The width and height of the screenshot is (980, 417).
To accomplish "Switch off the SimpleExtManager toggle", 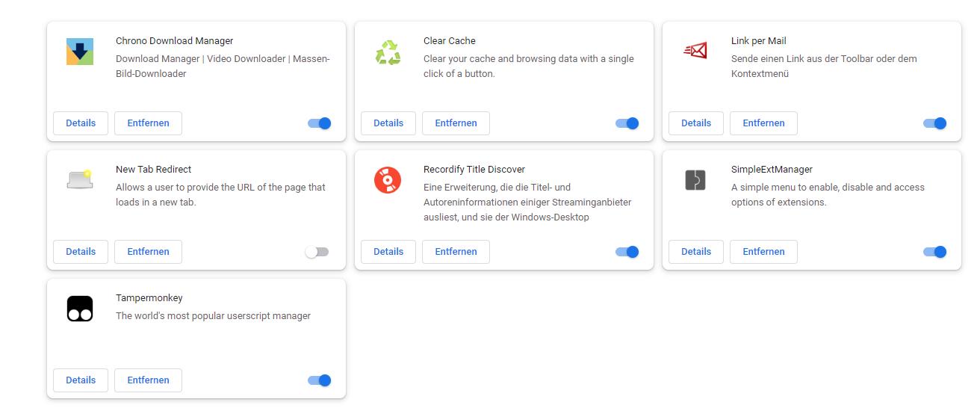I will click(x=935, y=252).
